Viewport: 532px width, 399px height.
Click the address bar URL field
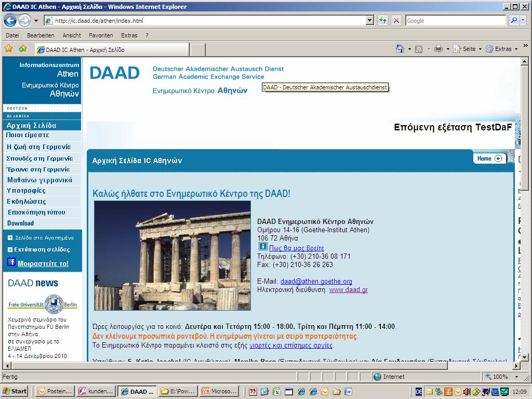[205, 21]
